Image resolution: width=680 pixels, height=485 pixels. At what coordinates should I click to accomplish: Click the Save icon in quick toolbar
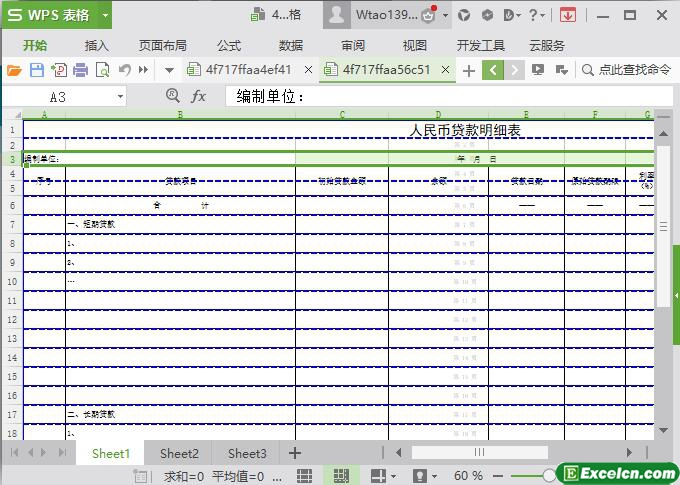[36, 70]
